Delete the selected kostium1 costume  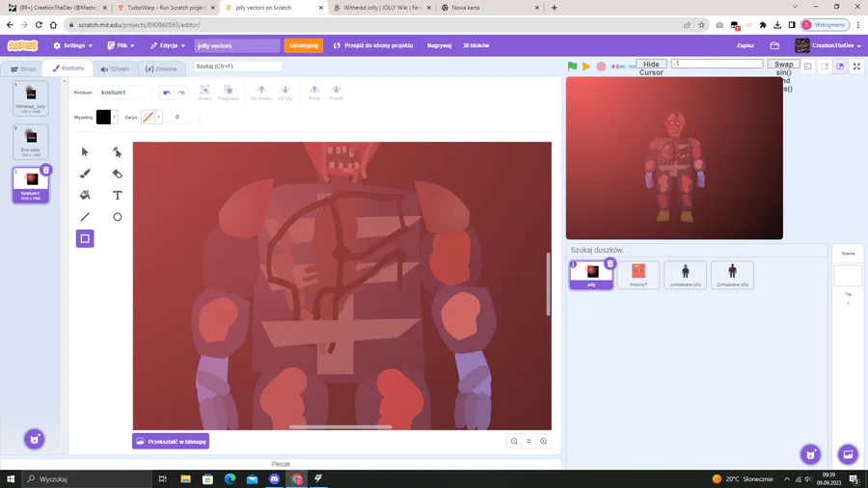point(46,170)
